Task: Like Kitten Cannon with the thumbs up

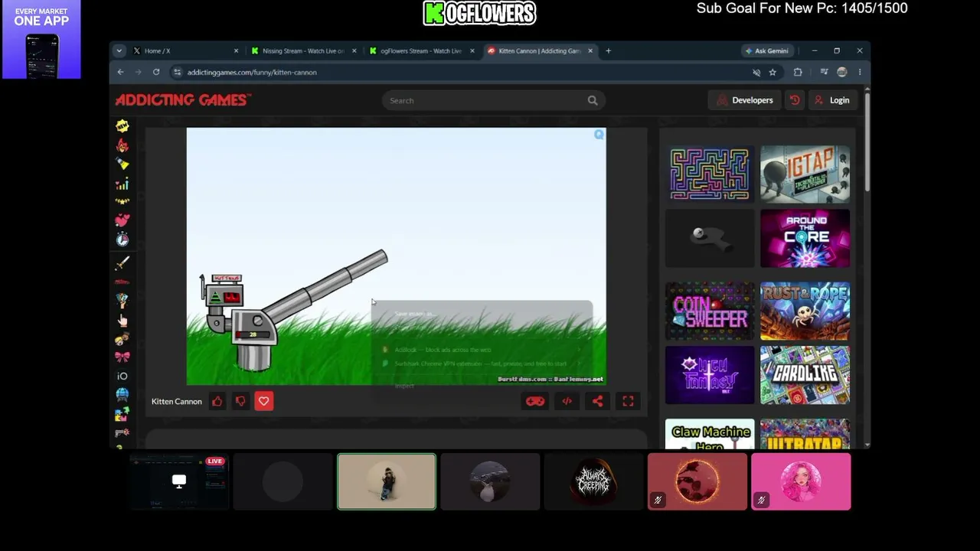Action: [217, 401]
